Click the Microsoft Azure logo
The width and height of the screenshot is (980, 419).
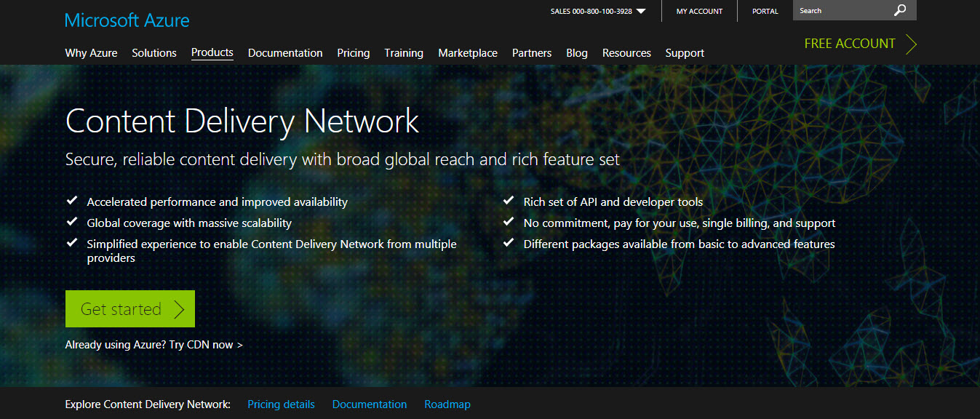click(x=127, y=20)
